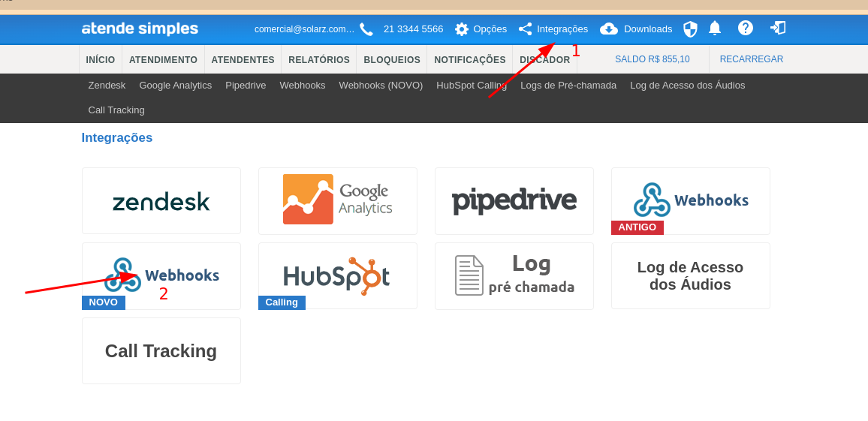
Task: Select Pipedrive in the dark submenu
Action: click(x=246, y=86)
